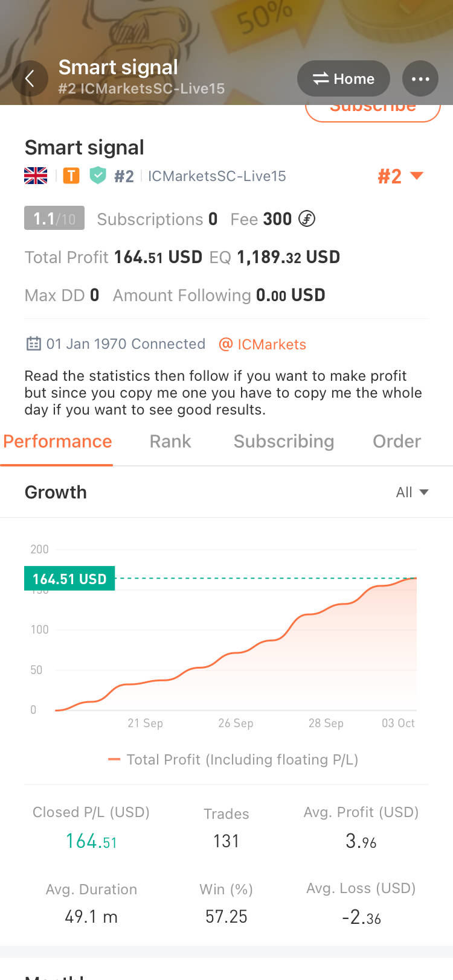453x980 pixels.
Task: Tap the orange T badge icon
Action: [71, 176]
